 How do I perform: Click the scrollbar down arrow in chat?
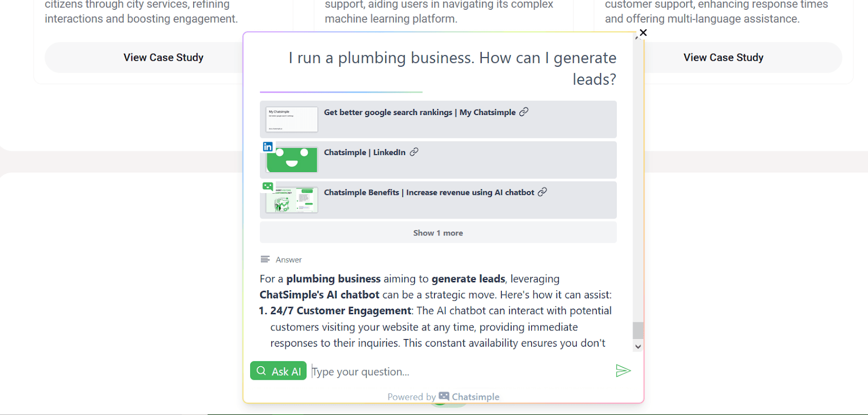638,347
